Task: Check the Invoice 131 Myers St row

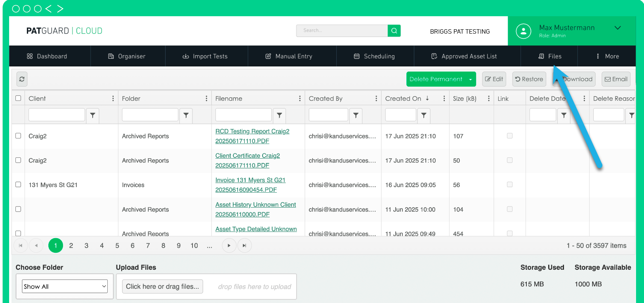Action: click(x=18, y=184)
